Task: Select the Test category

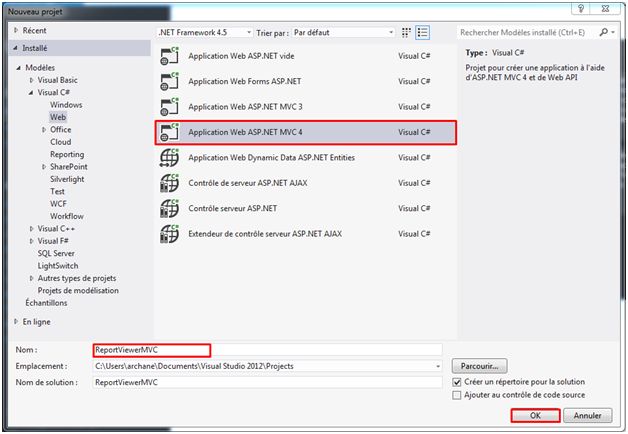Action: [57, 192]
